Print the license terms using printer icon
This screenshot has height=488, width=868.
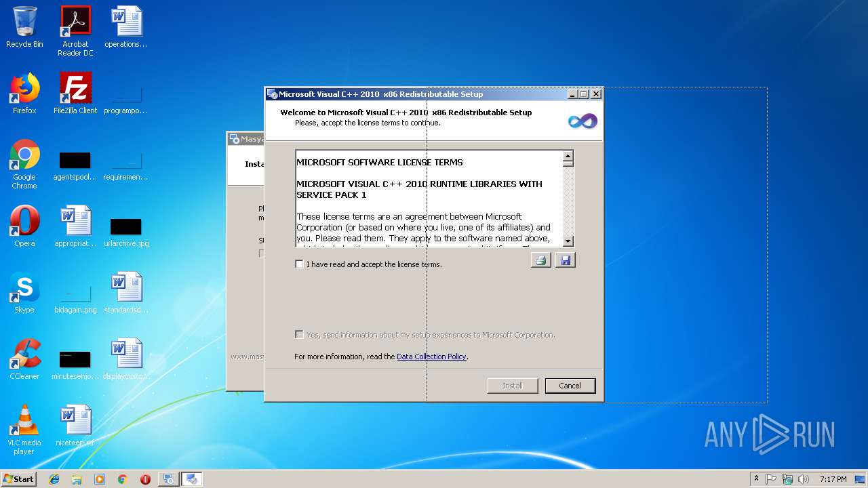click(x=540, y=260)
